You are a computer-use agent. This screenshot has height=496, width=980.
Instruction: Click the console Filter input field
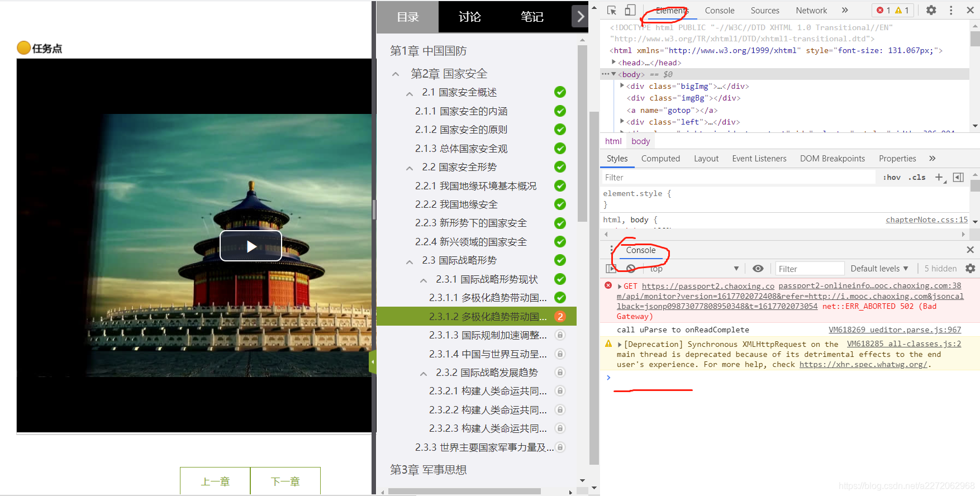tap(810, 269)
